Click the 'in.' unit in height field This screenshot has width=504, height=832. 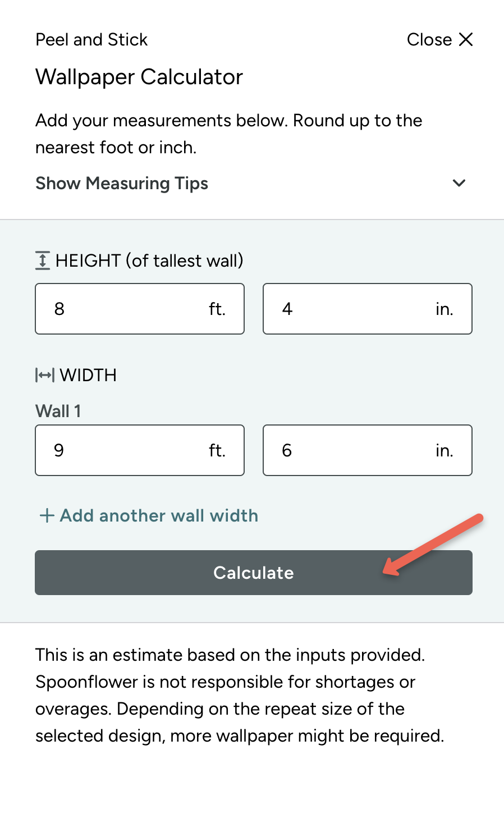tap(445, 309)
